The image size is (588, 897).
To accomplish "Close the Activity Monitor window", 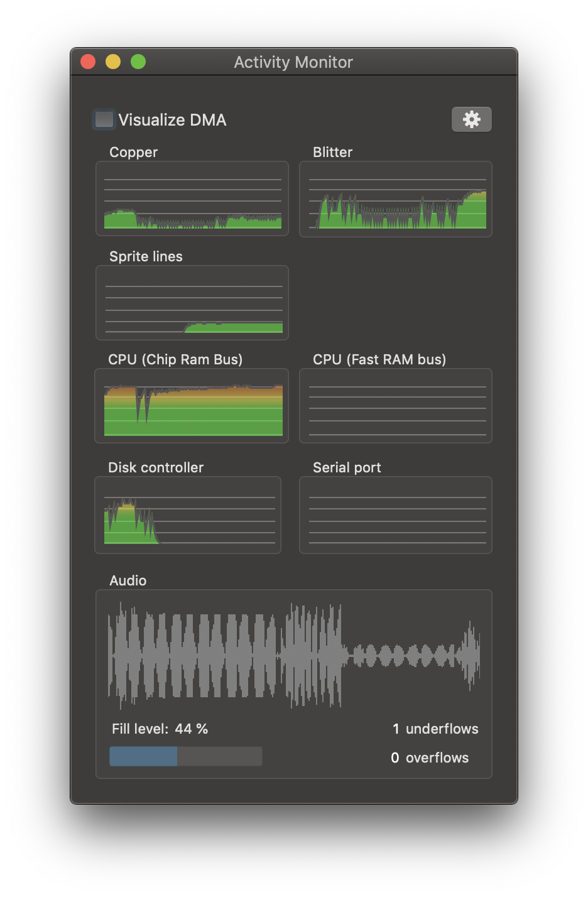I will 88,62.
